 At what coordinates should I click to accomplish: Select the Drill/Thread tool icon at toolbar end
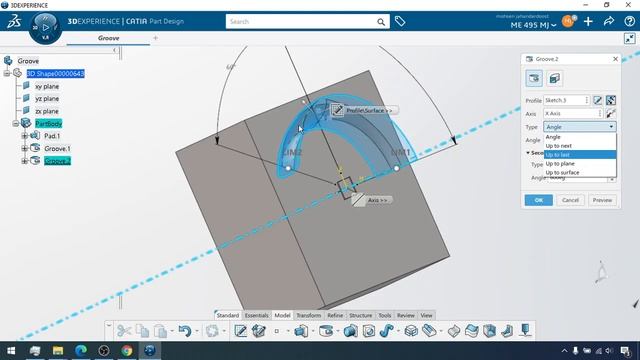525,330
